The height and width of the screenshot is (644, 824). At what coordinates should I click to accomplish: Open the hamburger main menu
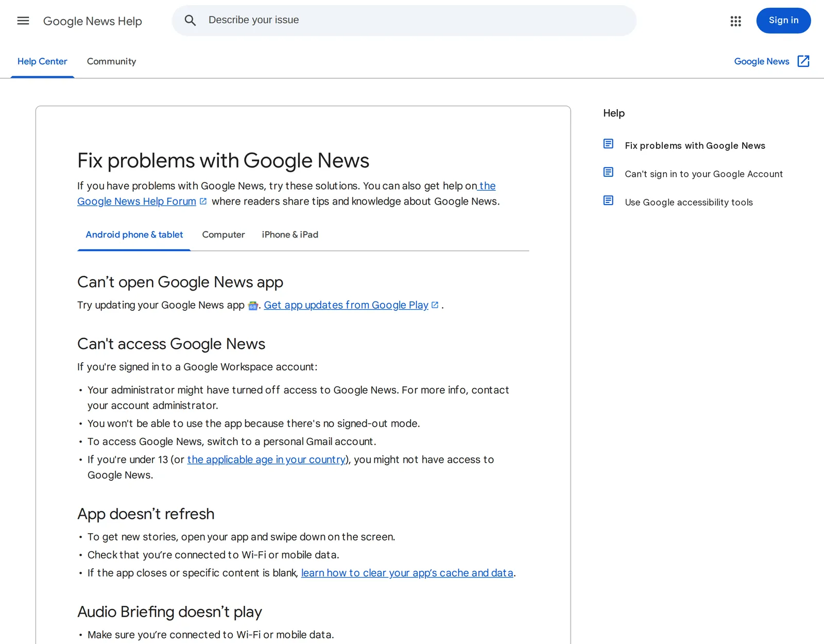23,21
